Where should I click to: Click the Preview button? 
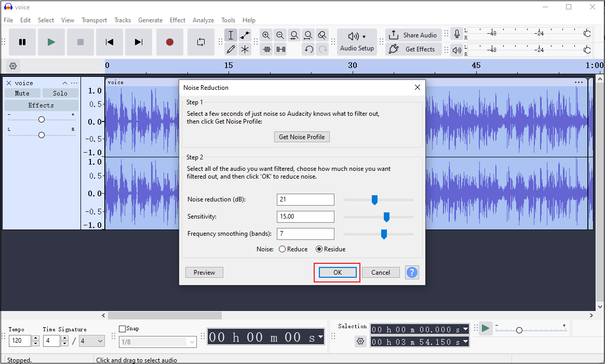pos(204,272)
